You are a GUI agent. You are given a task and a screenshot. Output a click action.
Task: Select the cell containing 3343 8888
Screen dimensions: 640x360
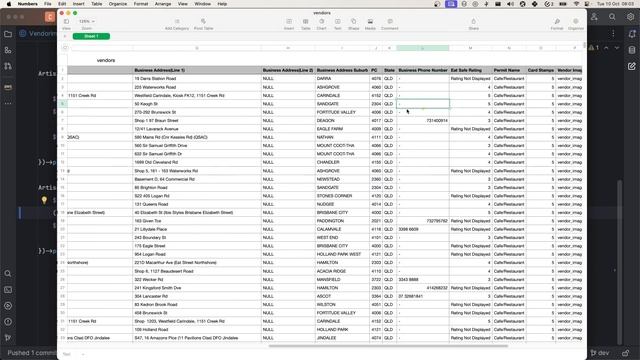click(423, 280)
